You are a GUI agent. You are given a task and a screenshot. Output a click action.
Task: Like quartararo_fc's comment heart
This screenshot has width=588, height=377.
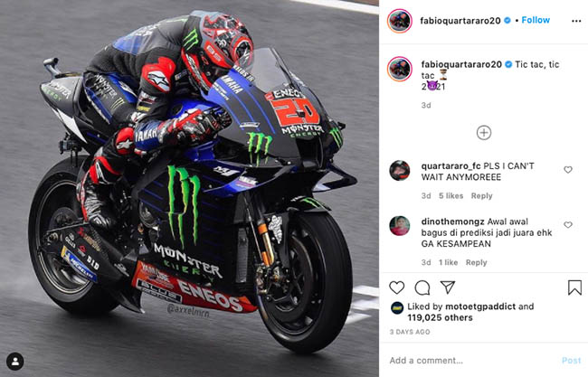[x=568, y=170]
